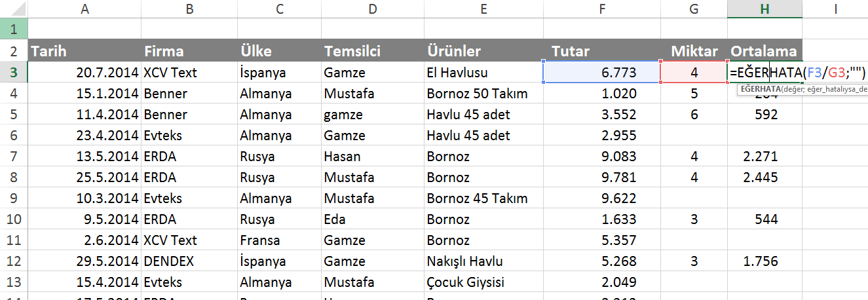
Task: Click the Firma header cell
Action: click(189, 51)
